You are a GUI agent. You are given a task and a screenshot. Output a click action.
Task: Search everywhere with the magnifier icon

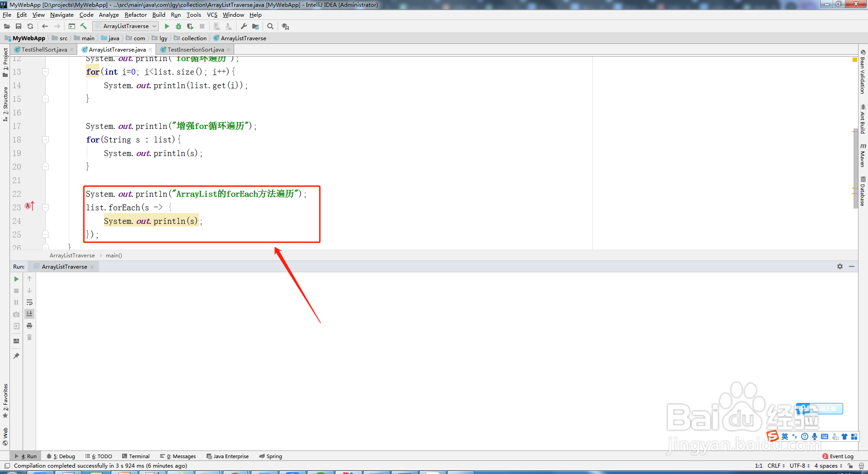[x=270, y=27]
